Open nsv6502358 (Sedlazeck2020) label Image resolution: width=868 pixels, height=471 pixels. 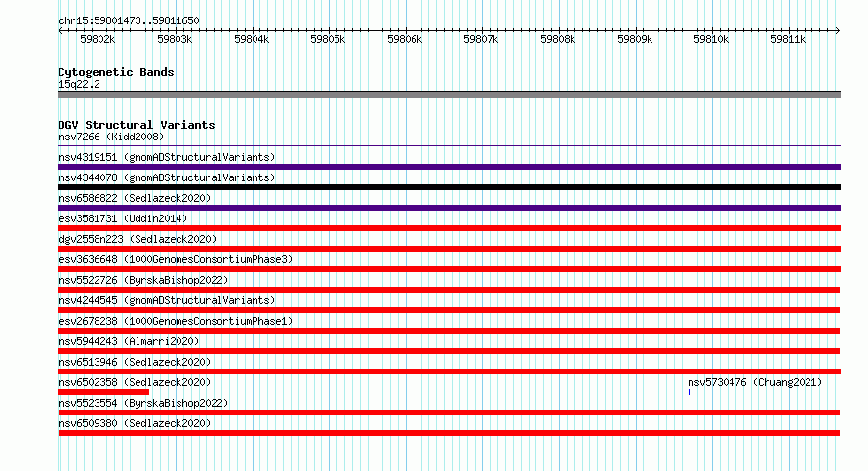(135, 382)
